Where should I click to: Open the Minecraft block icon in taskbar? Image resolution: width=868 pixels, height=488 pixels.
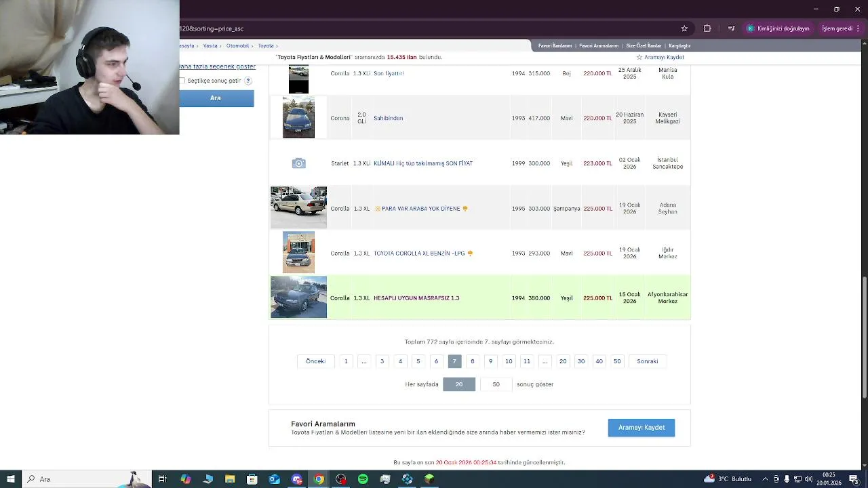point(429,479)
